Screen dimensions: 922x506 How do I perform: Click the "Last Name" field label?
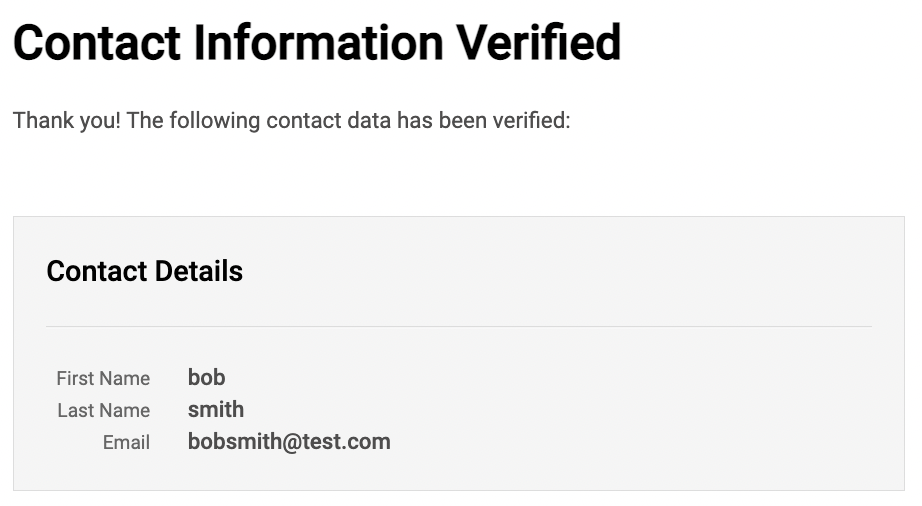click(103, 410)
